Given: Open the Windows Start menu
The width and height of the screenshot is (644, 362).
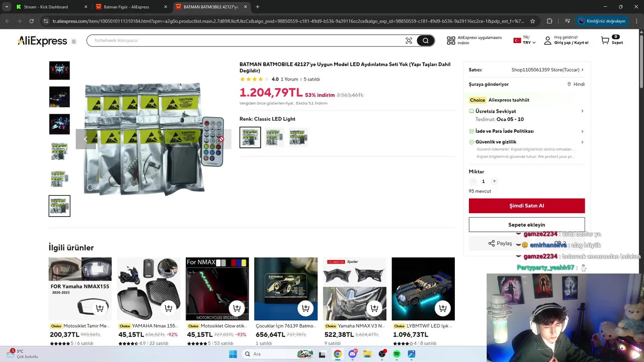Looking at the screenshot, I should (232, 354).
